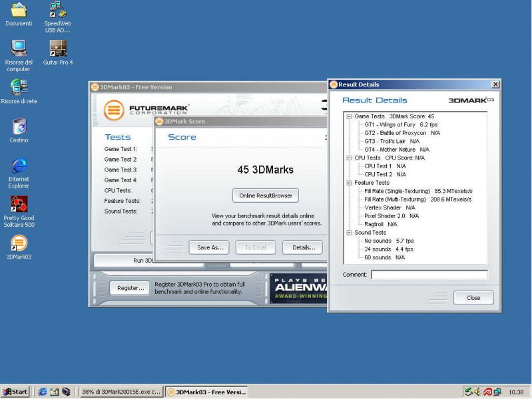Screen dimensions: 532x399
Task: Click the 3DMARK03 logo in Result Details
Action: click(471, 100)
